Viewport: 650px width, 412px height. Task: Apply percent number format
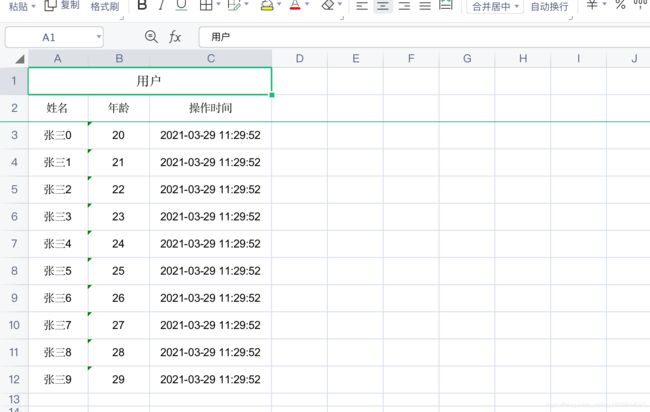coord(620,5)
